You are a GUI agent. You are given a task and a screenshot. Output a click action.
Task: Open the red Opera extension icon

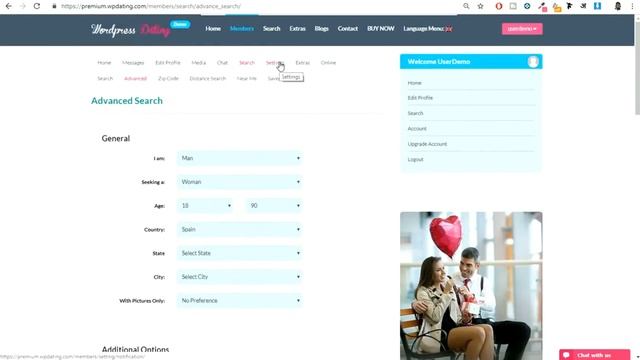(499, 6)
